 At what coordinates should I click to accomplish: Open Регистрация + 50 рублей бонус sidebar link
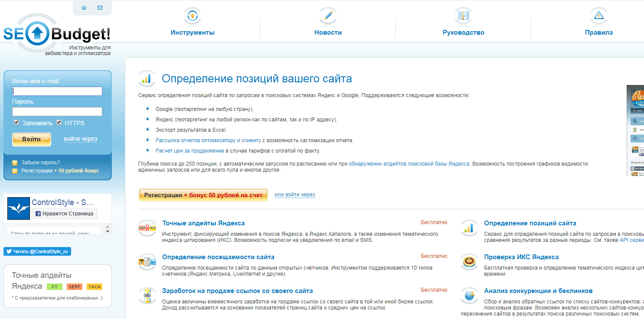point(60,171)
